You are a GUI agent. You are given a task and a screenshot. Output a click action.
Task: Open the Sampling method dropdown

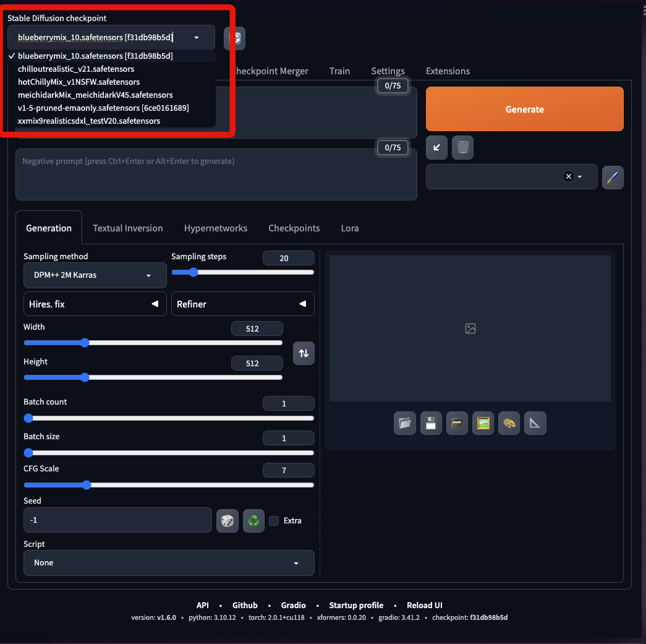click(x=95, y=275)
